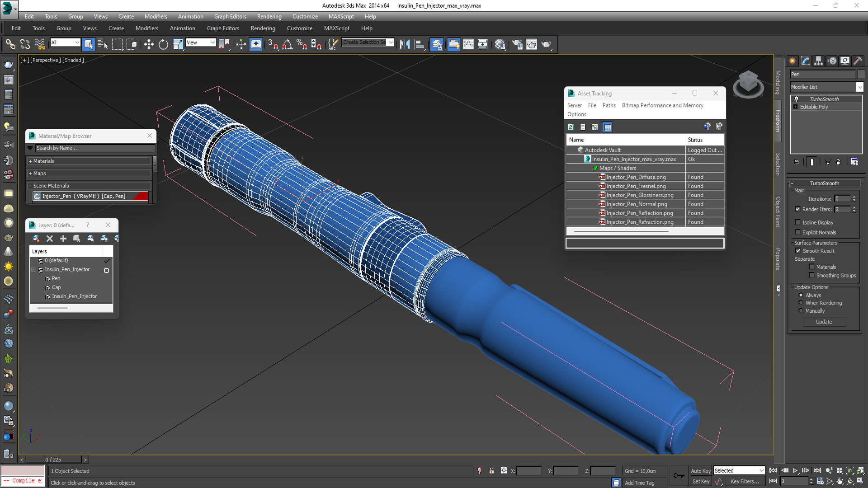Click the Auto Key button

click(700, 471)
